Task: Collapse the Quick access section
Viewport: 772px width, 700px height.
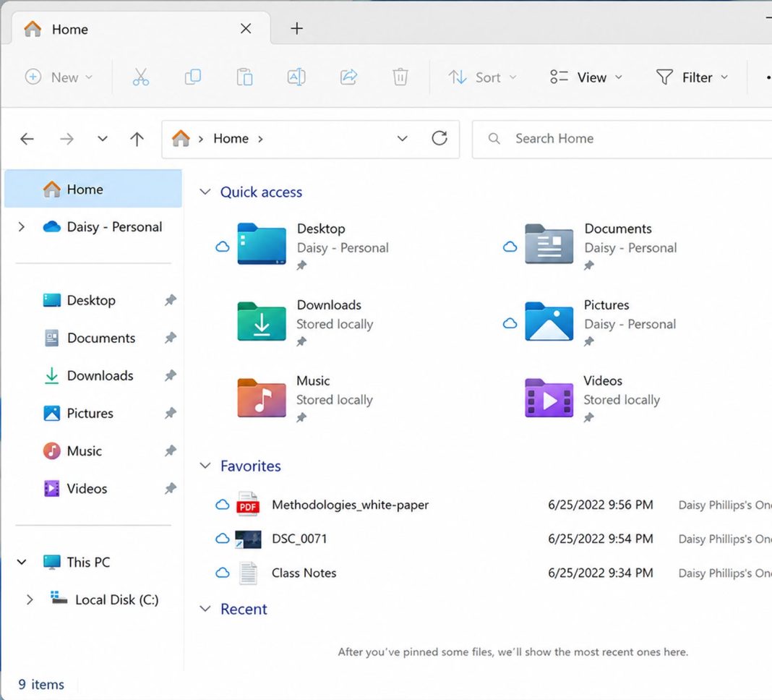Action: coord(205,192)
